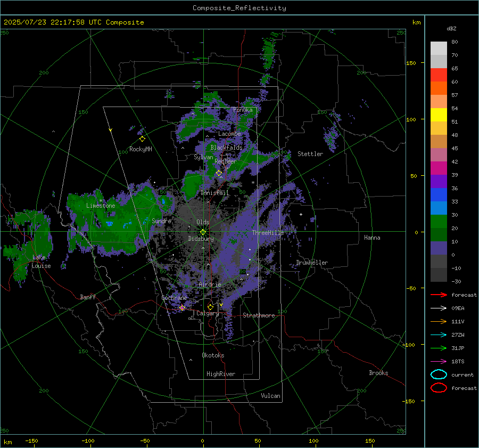Click the bright green swatch below 30 dBZ
Image resolution: width=479 pixels, height=448 pixels.
tap(439, 222)
